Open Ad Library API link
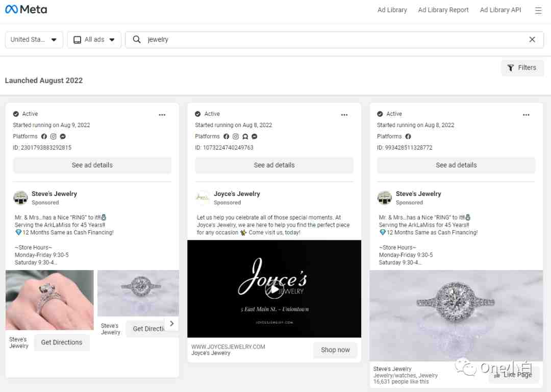The image size is (551, 392). pos(500,10)
